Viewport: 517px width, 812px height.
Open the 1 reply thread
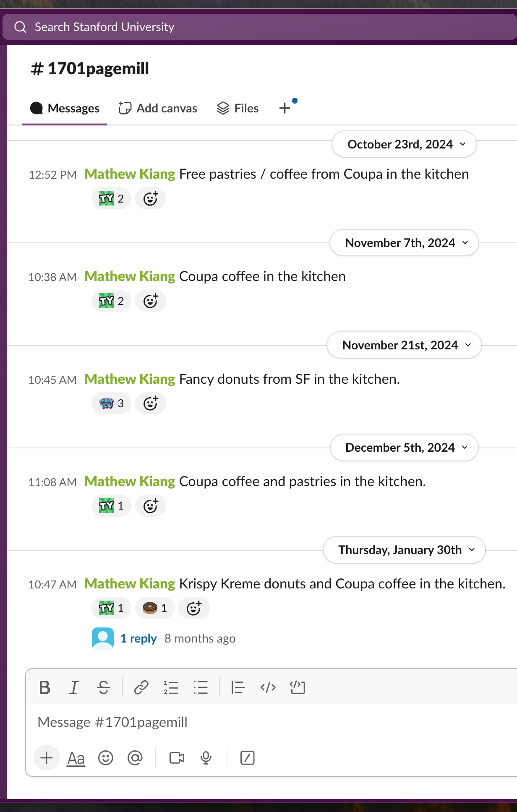(x=138, y=638)
